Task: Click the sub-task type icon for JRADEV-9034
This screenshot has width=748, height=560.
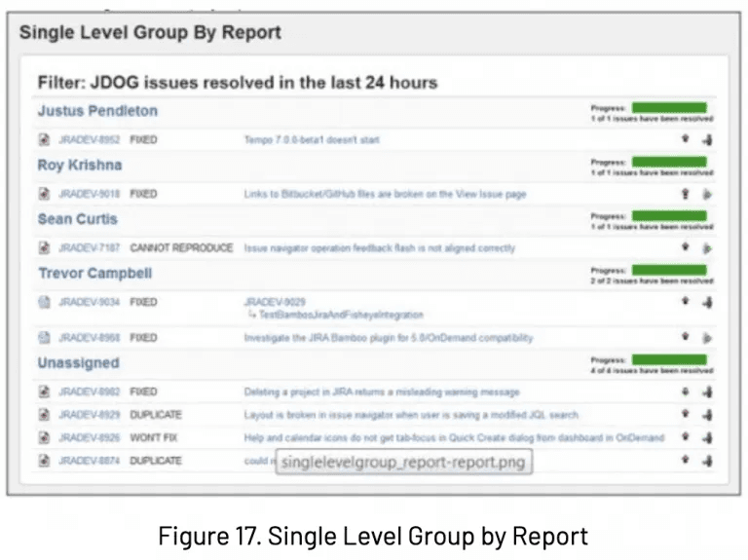Action: [44, 302]
